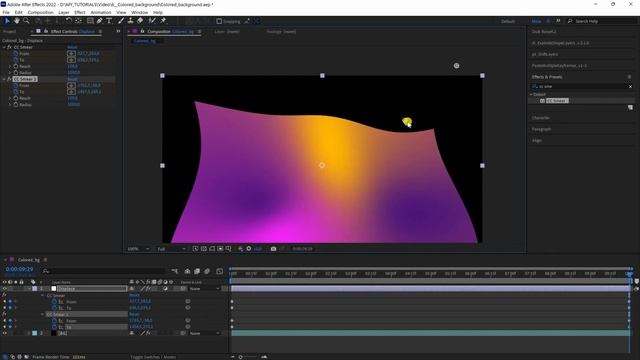The image size is (640, 360).
Task: Expand CC Smear Radius property twirl
Action: tap(10, 73)
